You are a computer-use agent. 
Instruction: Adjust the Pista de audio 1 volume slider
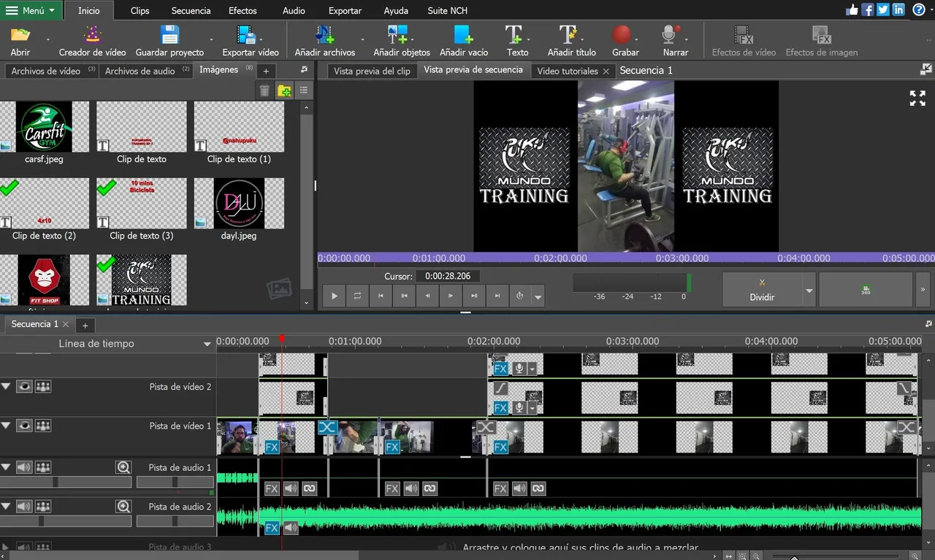[x=56, y=482]
